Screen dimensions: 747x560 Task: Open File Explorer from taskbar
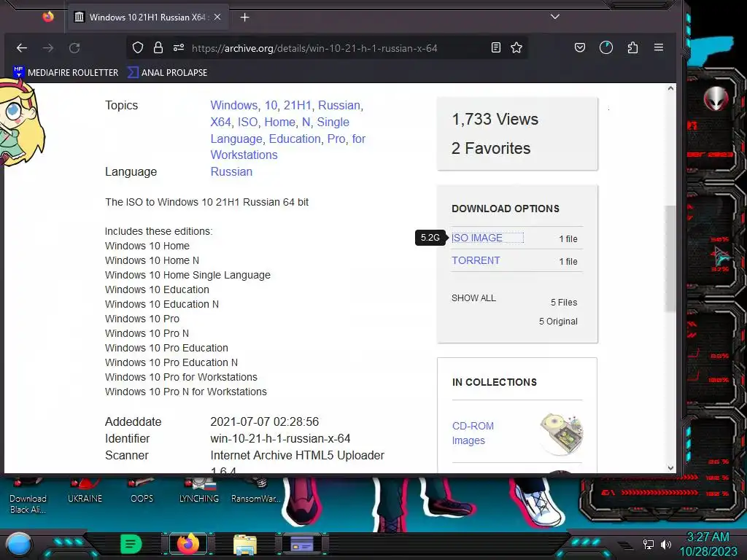(245, 544)
